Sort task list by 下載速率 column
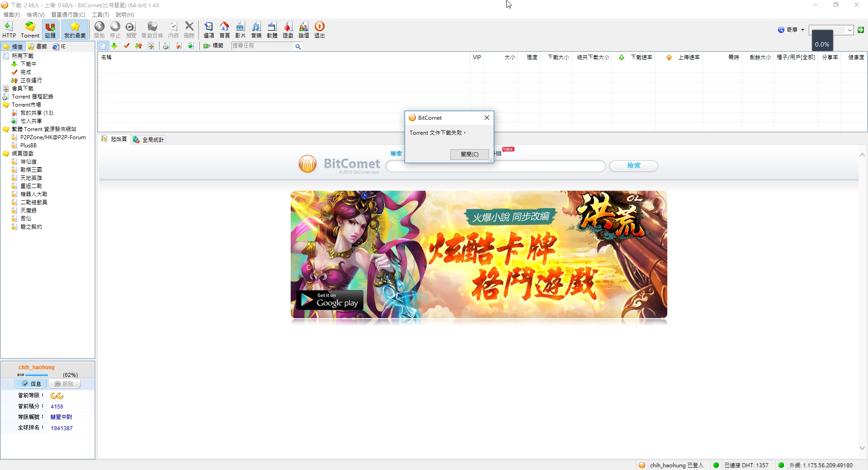Screen dimensions: 868x470 (641, 57)
